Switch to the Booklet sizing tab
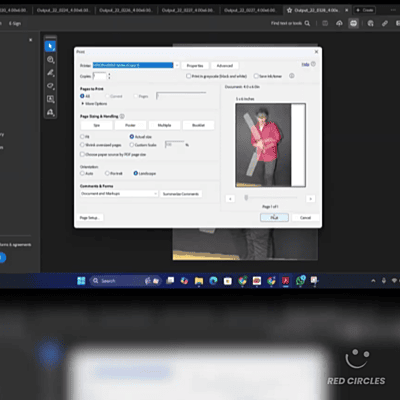Viewport: 400px width, 400px height. [x=198, y=125]
